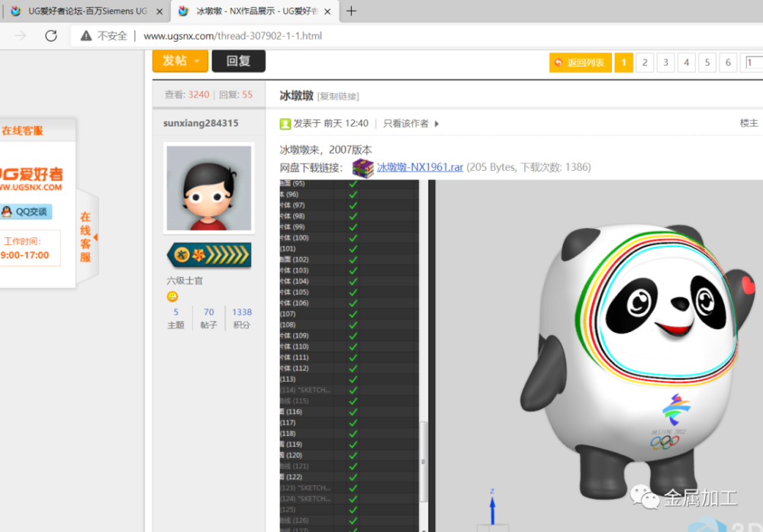
Task: Click the green check for feature (125)
Action: [353, 510]
